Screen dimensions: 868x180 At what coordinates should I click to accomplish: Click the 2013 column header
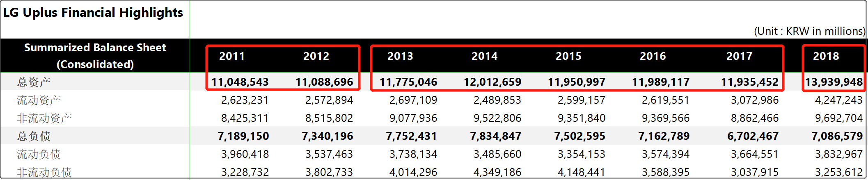pyautogui.click(x=400, y=56)
